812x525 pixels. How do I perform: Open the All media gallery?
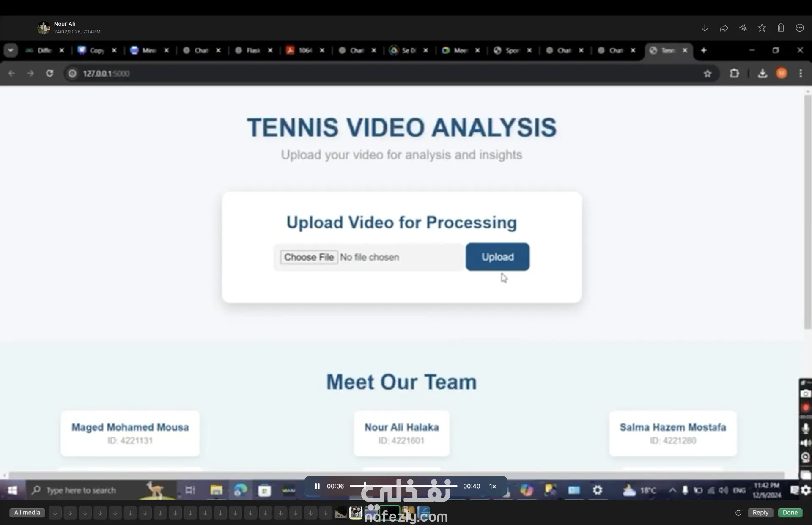27,513
